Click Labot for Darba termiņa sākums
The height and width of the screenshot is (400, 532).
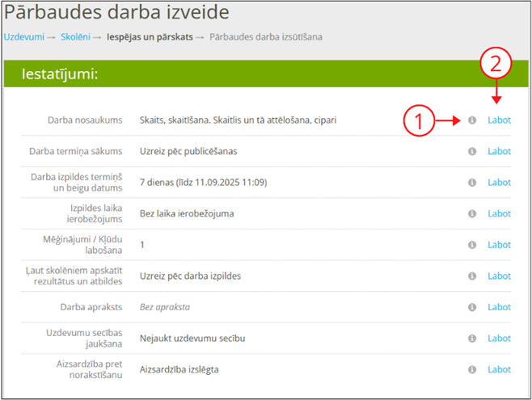point(499,151)
